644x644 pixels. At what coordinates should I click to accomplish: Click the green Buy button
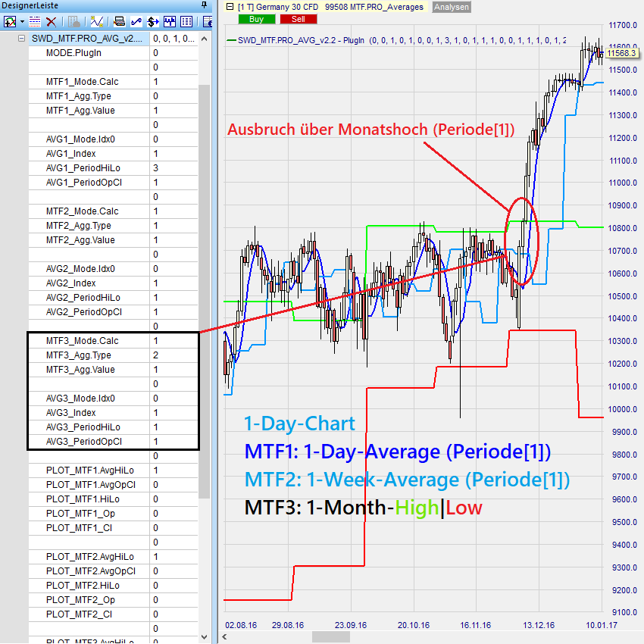[x=257, y=19]
